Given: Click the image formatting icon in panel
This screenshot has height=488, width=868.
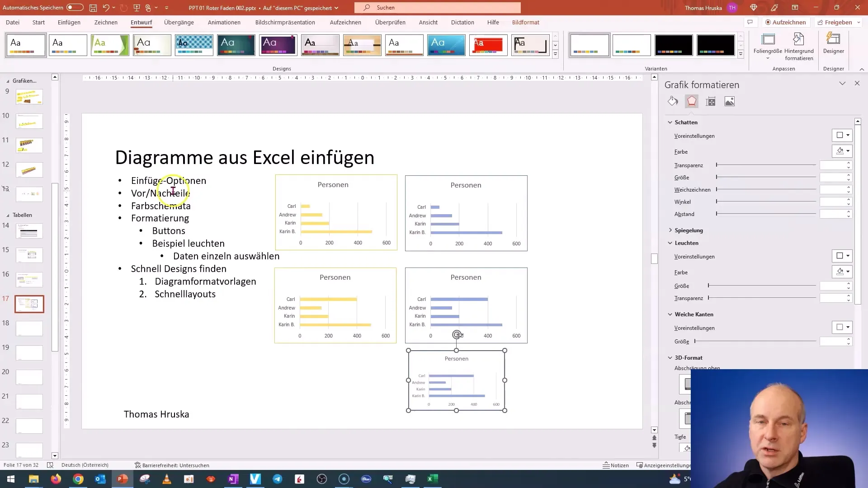Looking at the screenshot, I should click(730, 101).
